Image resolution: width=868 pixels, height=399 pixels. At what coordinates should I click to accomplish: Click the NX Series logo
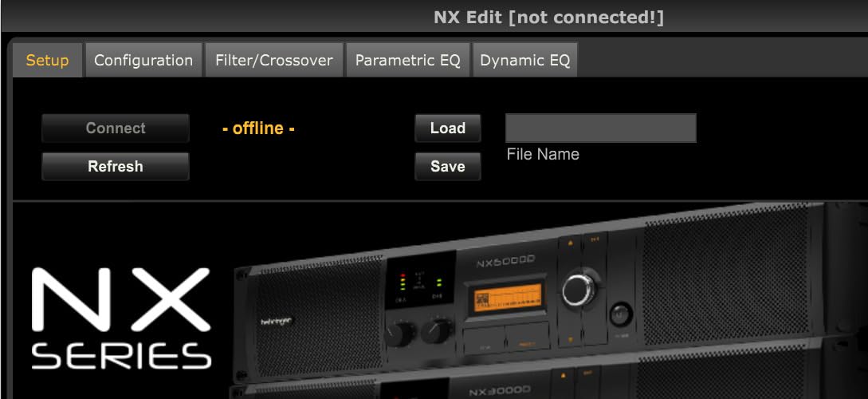[121, 318]
